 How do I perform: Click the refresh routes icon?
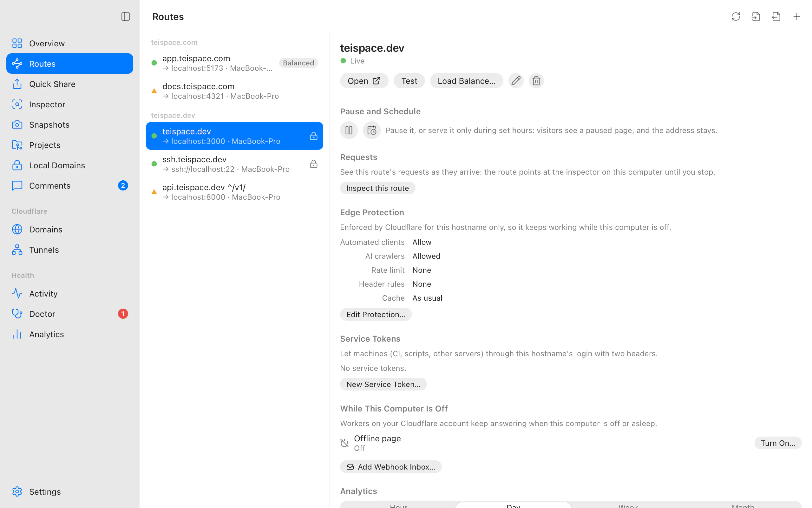coord(735,17)
